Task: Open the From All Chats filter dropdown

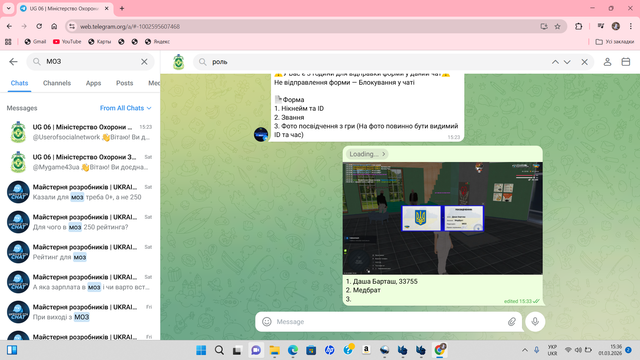Action: coord(126,108)
